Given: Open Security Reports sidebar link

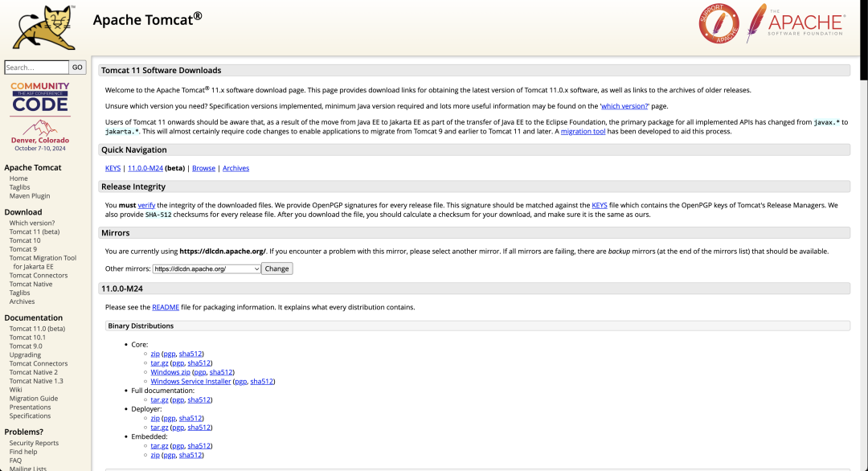Looking at the screenshot, I should (x=34, y=444).
